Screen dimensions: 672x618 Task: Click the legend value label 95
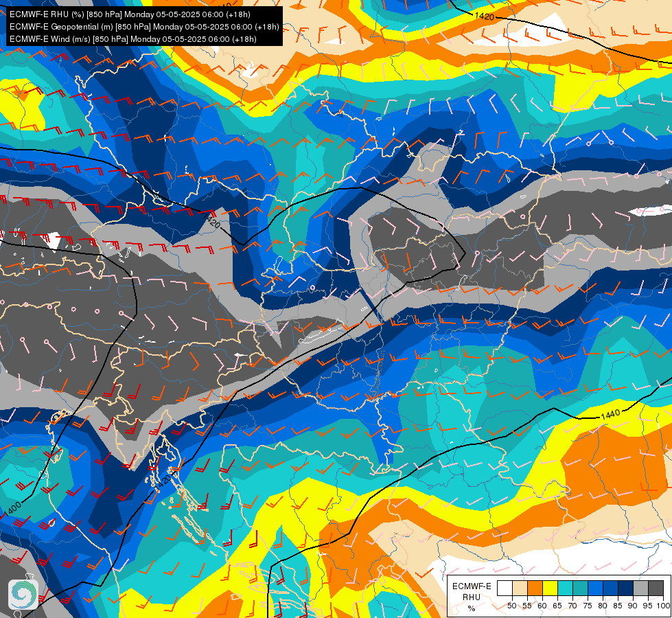pyautogui.click(x=648, y=606)
